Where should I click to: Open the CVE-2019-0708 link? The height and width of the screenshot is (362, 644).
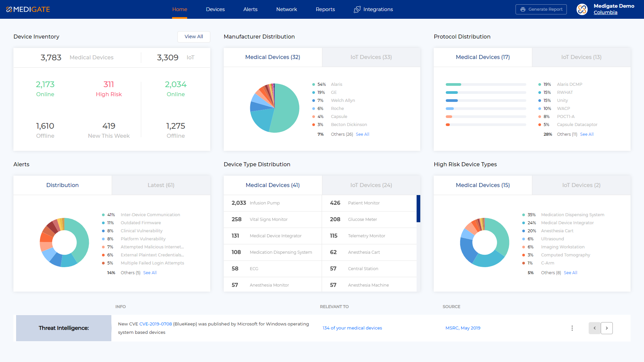[156, 324]
